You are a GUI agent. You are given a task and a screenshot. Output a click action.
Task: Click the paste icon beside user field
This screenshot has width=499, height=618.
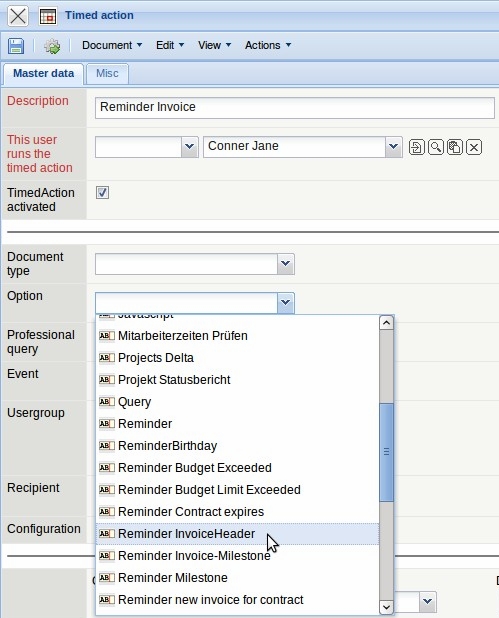[455, 147]
